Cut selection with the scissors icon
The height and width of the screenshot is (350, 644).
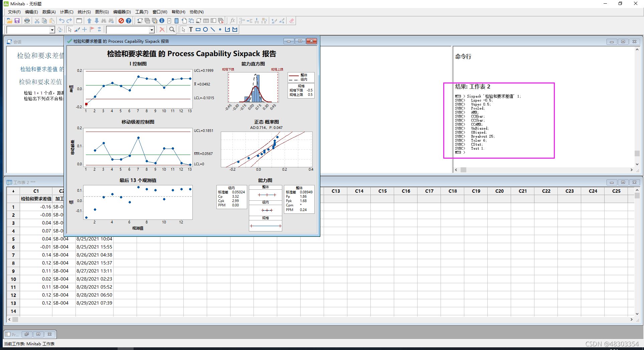pos(37,21)
